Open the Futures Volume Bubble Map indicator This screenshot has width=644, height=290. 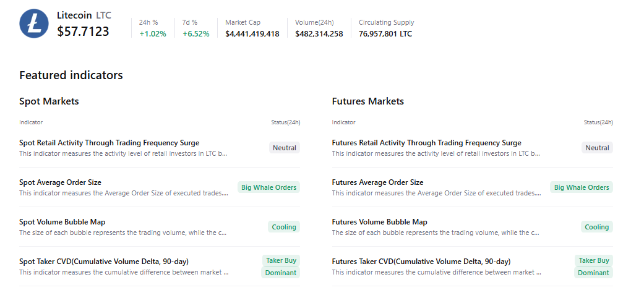[x=379, y=222]
